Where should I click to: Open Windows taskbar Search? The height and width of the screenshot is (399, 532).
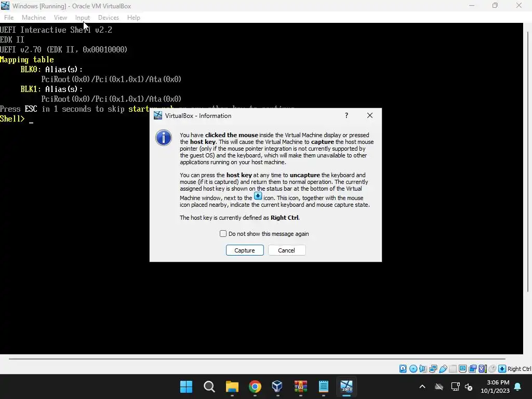[x=209, y=387]
